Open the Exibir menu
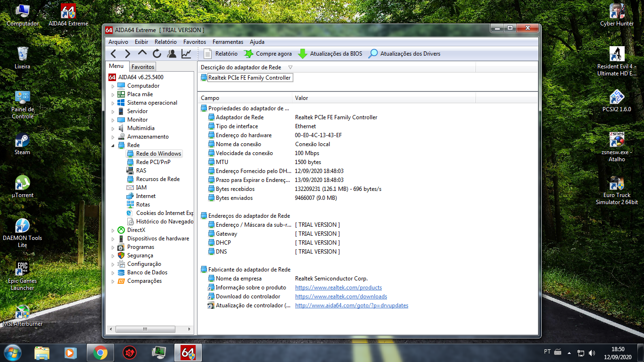 pos(141,42)
